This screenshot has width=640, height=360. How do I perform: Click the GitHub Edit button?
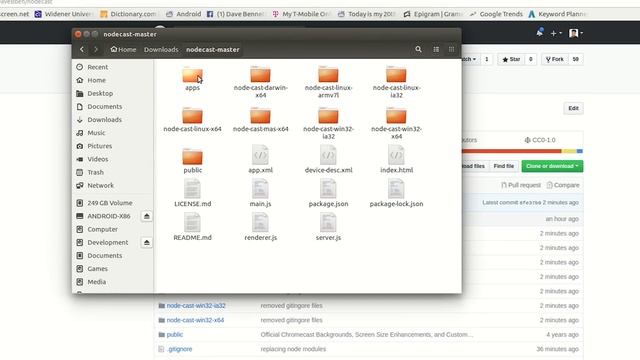click(573, 108)
